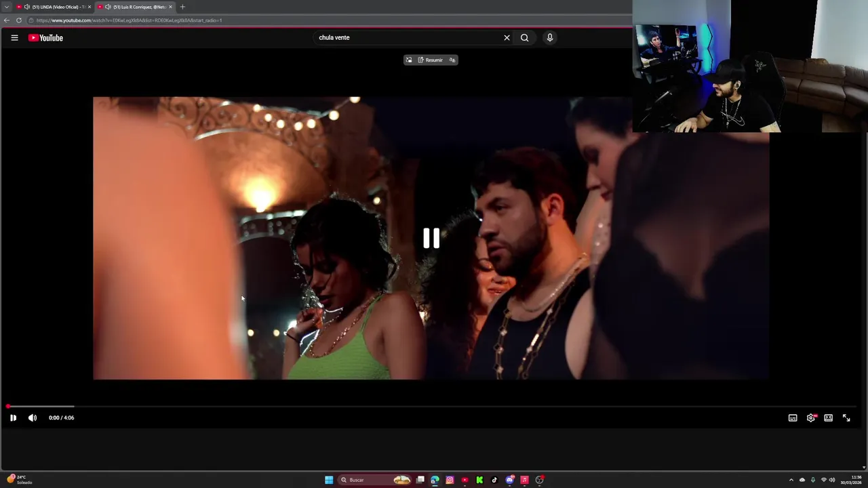The image size is (868, 488).
Task: Open the Windows Start menu
Action: pos(329,480)
